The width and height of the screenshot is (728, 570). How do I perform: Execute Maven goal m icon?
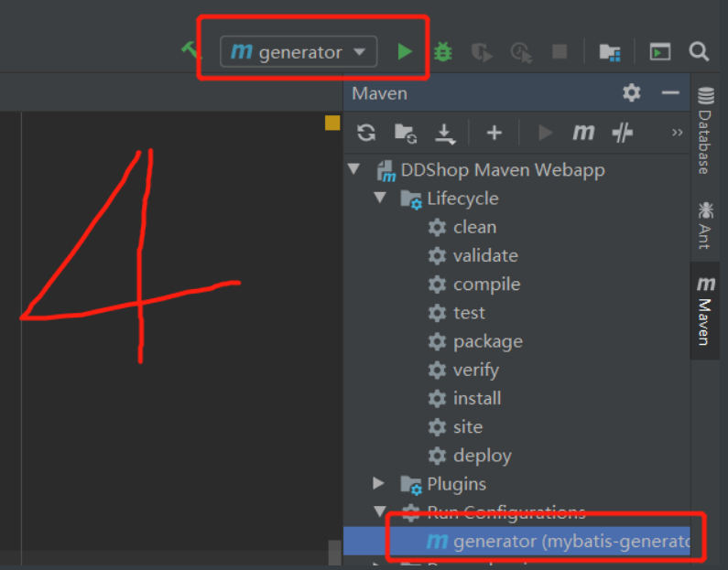pos(583,133)
